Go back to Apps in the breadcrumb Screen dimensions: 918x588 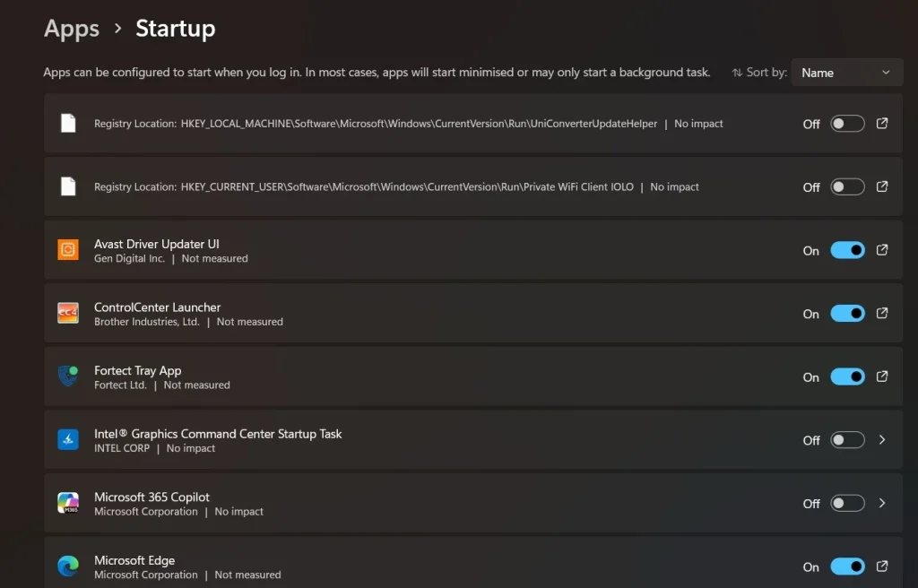click(72, 29)
